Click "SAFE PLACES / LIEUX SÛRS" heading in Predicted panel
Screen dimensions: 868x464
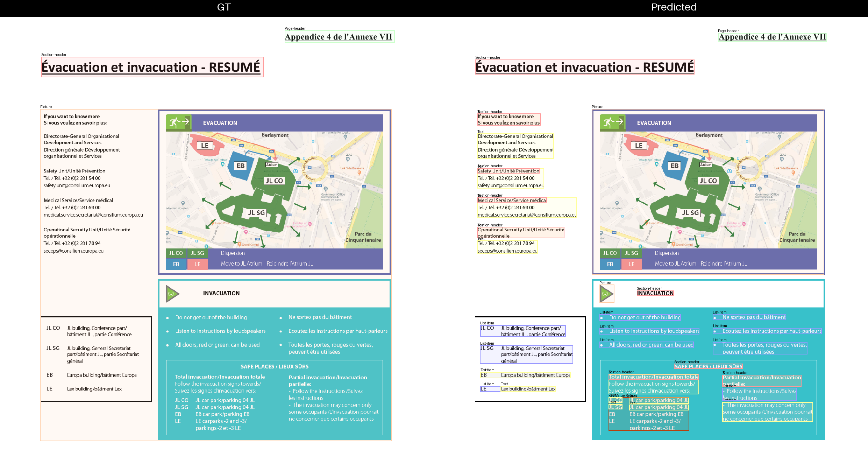click(x=709, y=366)
